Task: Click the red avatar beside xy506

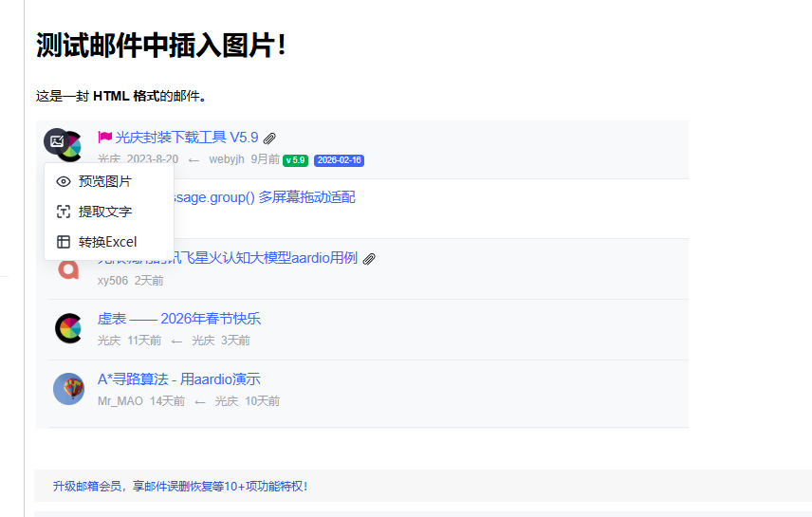Action: click(68, 268)
